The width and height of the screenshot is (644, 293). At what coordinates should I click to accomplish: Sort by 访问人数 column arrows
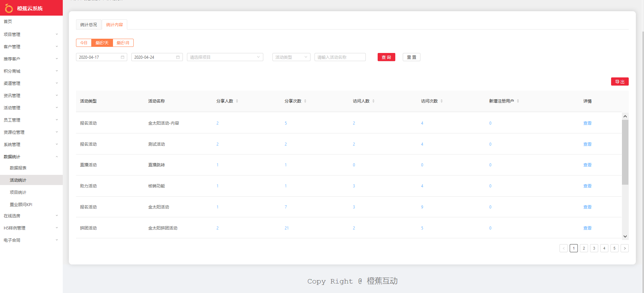click(373, 101)
